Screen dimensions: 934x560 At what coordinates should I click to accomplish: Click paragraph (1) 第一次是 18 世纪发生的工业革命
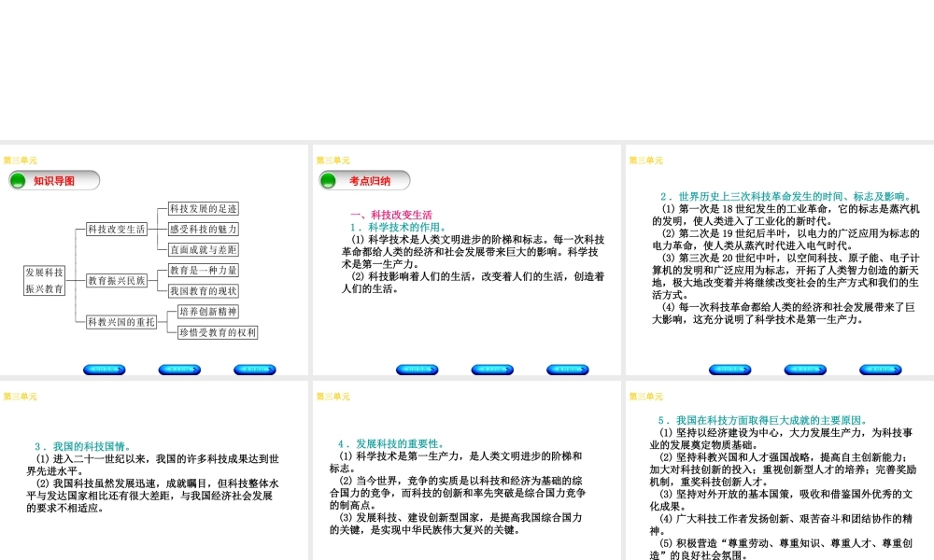785,215
